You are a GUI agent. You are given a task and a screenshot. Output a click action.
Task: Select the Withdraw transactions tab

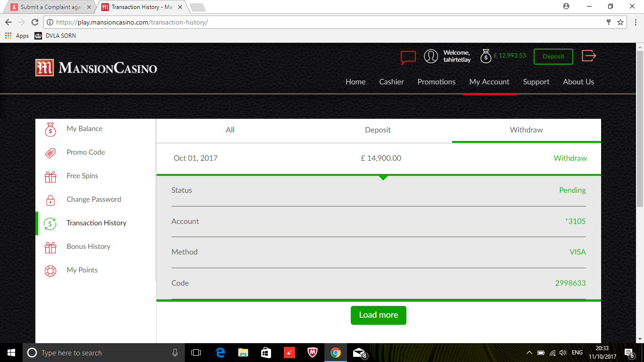[x=527, y=130]
